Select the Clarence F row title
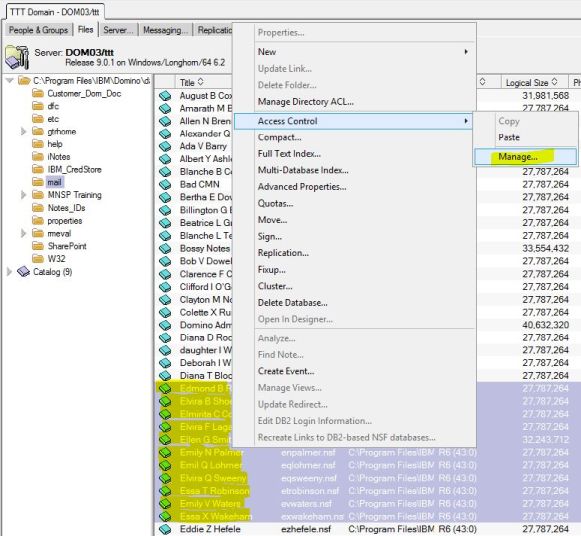The width and height of the screenshot is (581, 536). click(x=206, y=274)
